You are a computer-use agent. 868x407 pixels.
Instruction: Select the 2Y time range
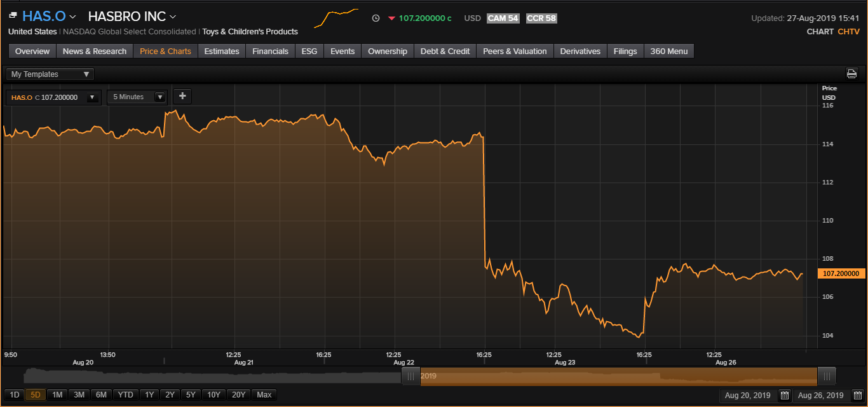coord(170,395)
